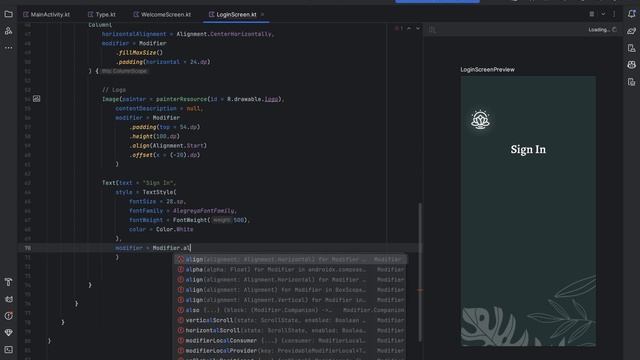
Task: Pick align suggestion with Alignment.Vertical
Action: 290,300
